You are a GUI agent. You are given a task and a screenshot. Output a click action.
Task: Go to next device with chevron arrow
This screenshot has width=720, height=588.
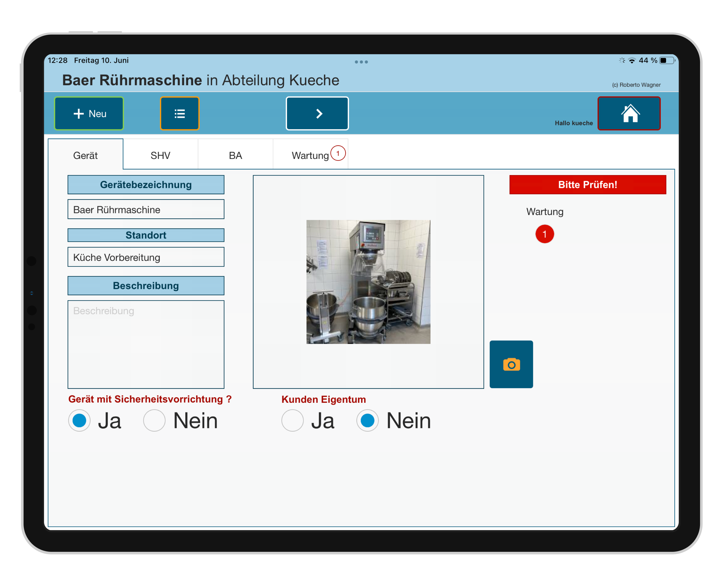[x=317, y=113]
